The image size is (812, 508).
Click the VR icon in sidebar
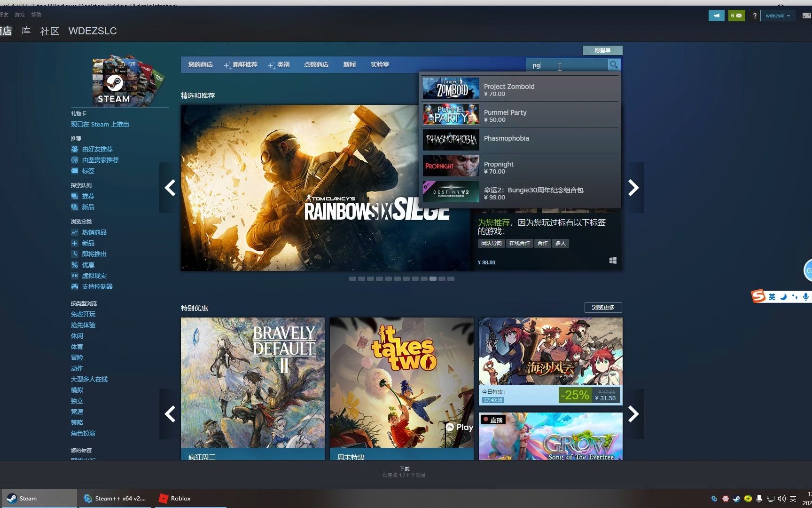pyautogui.click(x=75, y=276)
